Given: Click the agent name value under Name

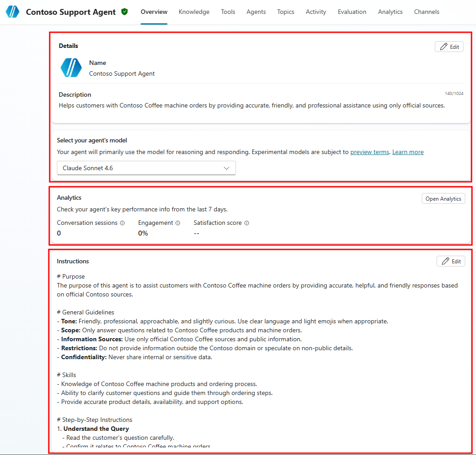Looking at the screenshot, I should coord(122,74).
